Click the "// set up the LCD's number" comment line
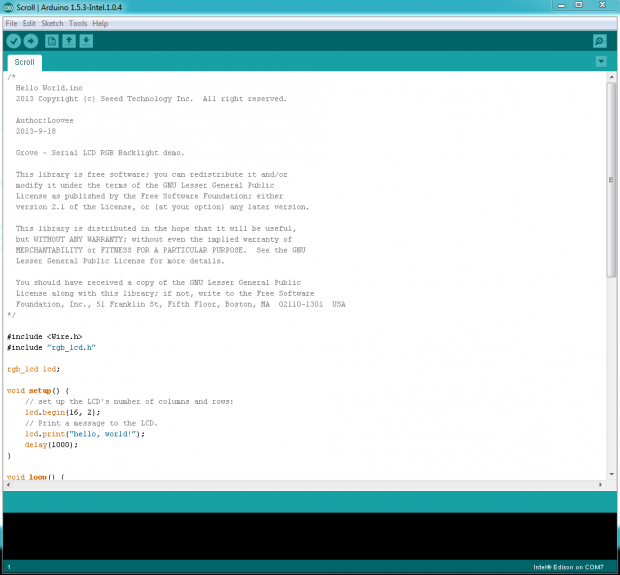 129,401
